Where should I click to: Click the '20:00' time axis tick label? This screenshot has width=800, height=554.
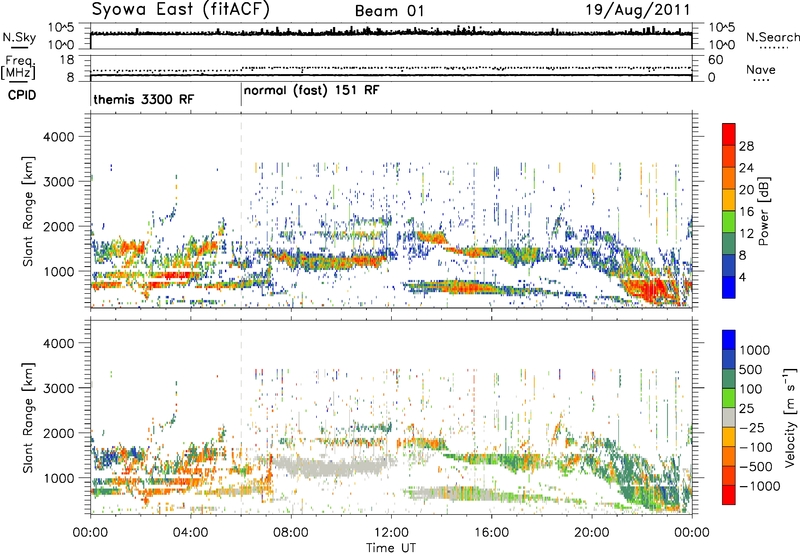pos(591,533)
